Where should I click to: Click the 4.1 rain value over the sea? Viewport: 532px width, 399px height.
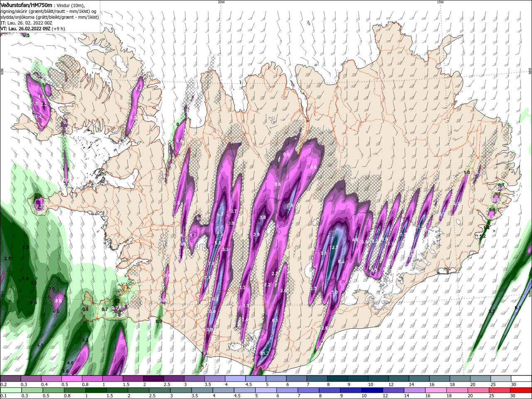click(x=40, y=345)
